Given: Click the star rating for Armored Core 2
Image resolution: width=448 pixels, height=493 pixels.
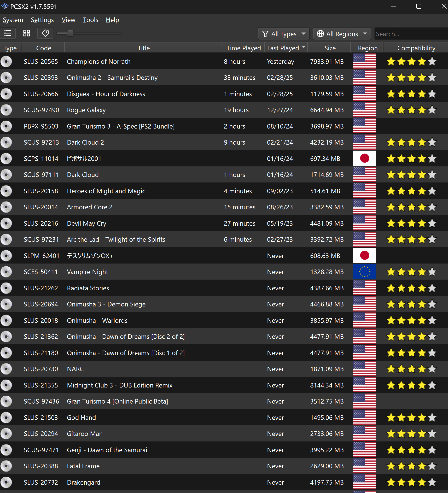Looking at the screenshot, I should tap(411, 207).
